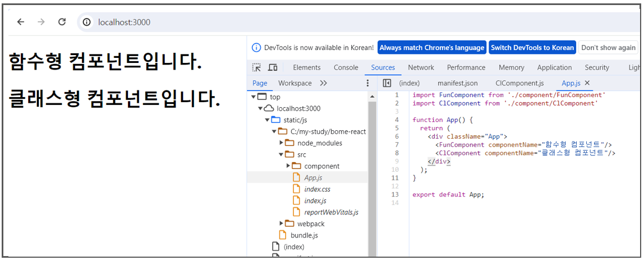Toggle the device toolbar icon

point(273,67)
